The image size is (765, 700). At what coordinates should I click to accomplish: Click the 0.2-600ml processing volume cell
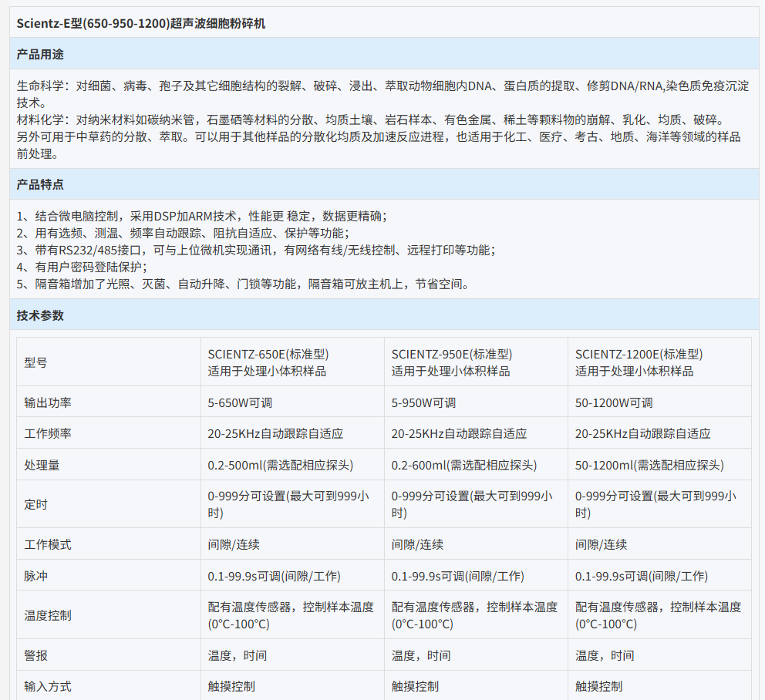click(464, 466)
